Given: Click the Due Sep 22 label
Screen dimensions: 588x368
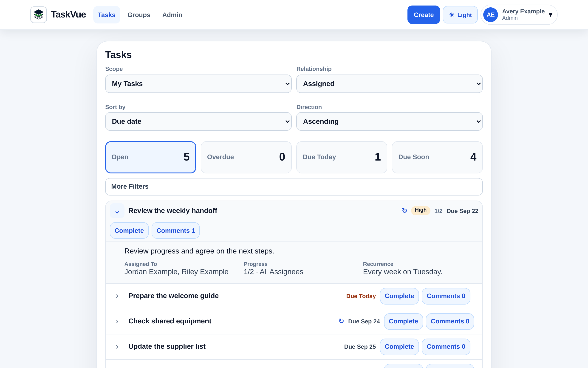Looking at the screenshot, I should pos(462,211).
